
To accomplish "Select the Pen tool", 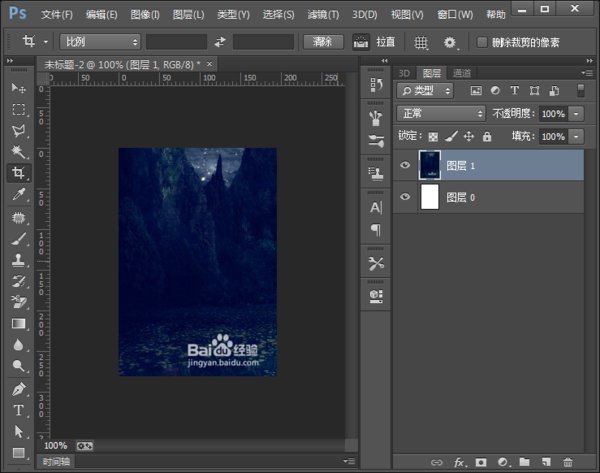I will point(18,390).
